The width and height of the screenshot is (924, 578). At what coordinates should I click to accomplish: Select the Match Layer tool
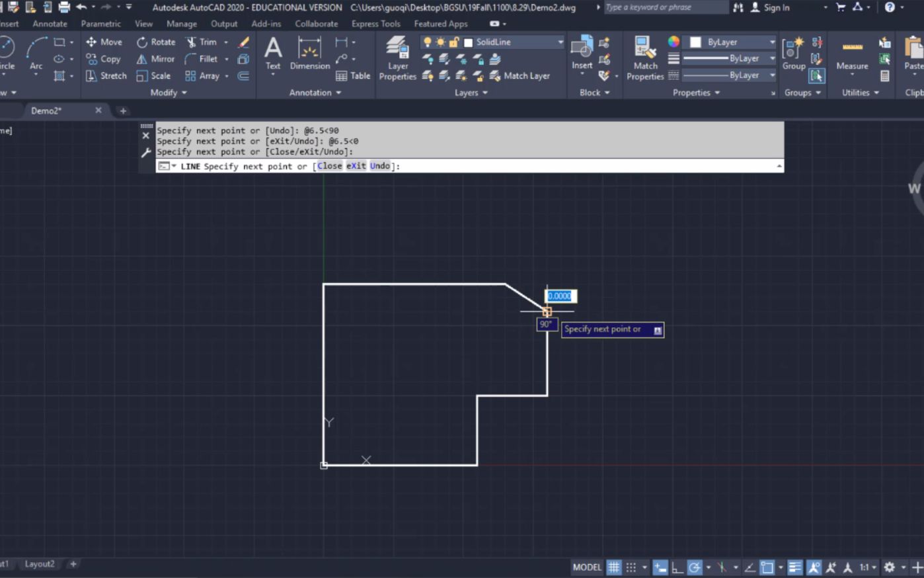click(522, 75)
